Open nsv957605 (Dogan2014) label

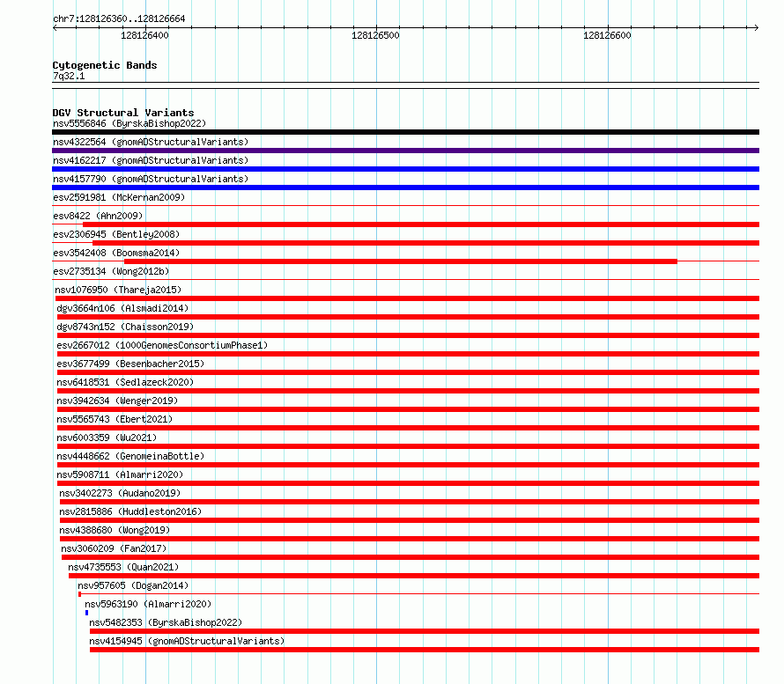133,585
